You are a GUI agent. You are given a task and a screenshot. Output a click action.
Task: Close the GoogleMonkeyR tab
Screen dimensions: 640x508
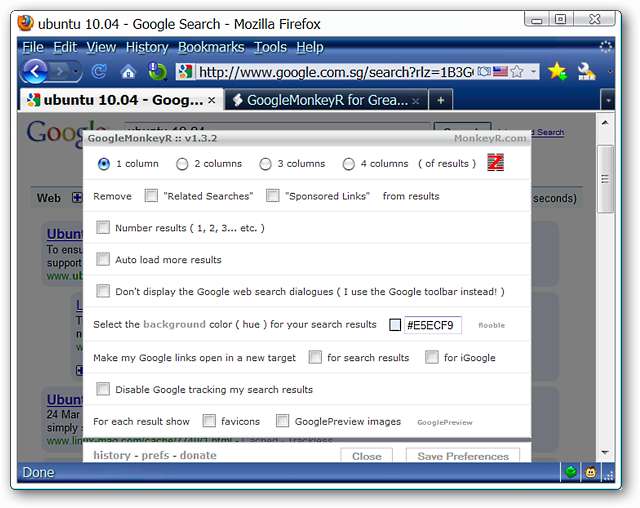tap(416, 101)
